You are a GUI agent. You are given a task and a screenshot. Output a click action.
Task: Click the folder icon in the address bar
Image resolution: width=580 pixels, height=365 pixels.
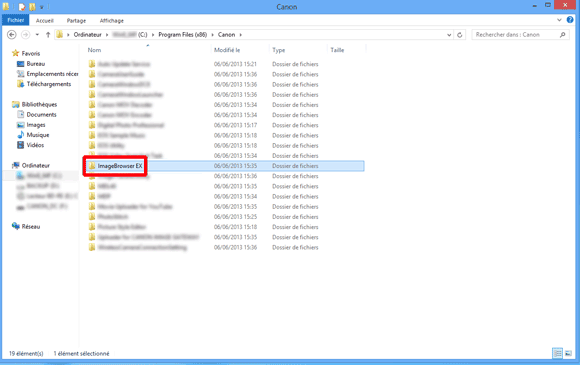point(60,34)
